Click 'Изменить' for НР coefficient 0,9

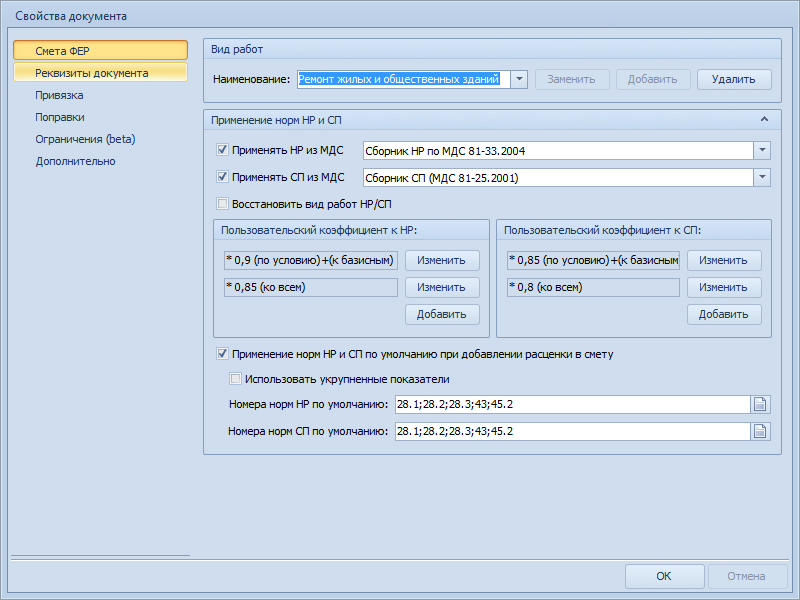[x=442, y=260]
